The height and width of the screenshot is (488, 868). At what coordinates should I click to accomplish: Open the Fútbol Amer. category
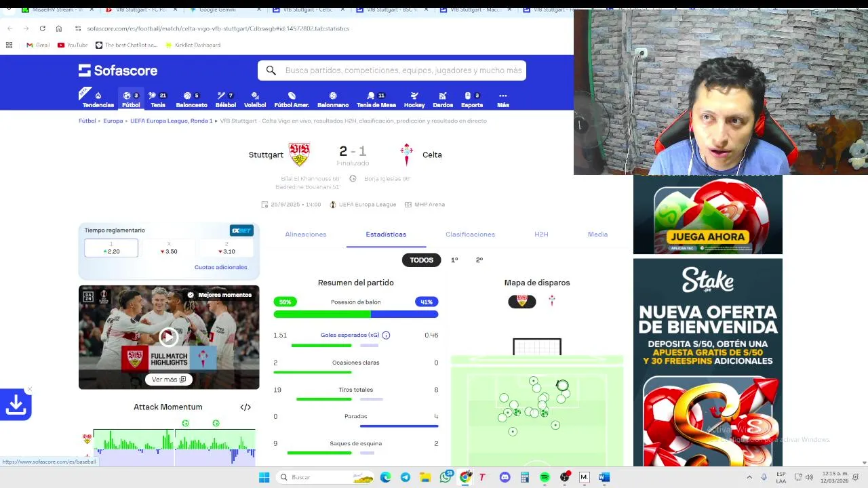tap(292, 100)
